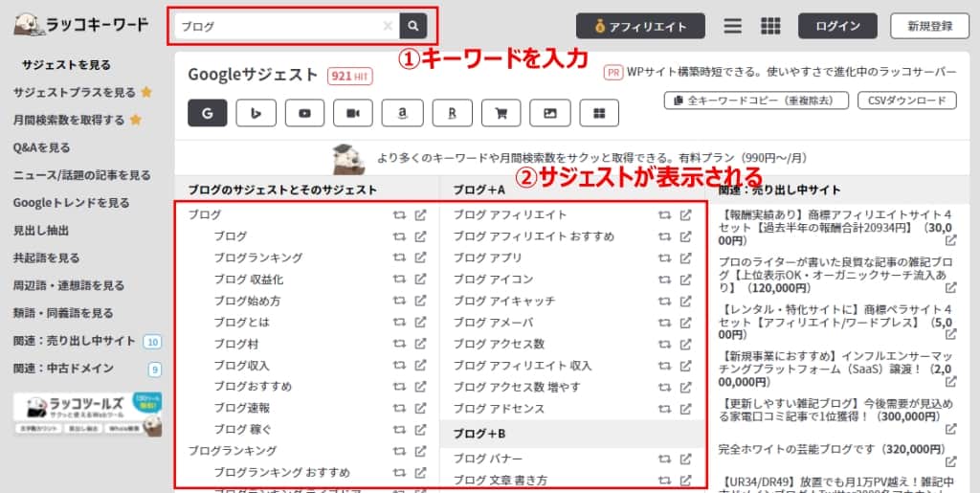Re-search icon for ブログ アメーバ
Image resolution: width=980 pixels, height=493 pixels.
[x=665, y=323]
